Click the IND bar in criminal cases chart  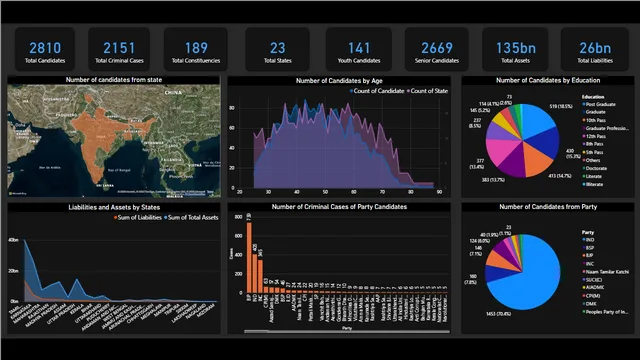click(255, 273)
